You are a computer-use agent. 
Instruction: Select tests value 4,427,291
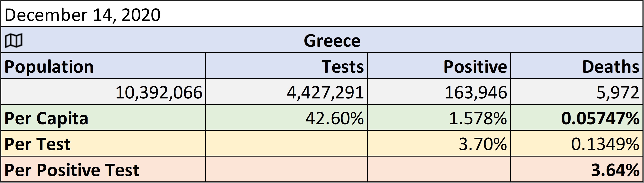pyautogui.click(x=286, y=92)
